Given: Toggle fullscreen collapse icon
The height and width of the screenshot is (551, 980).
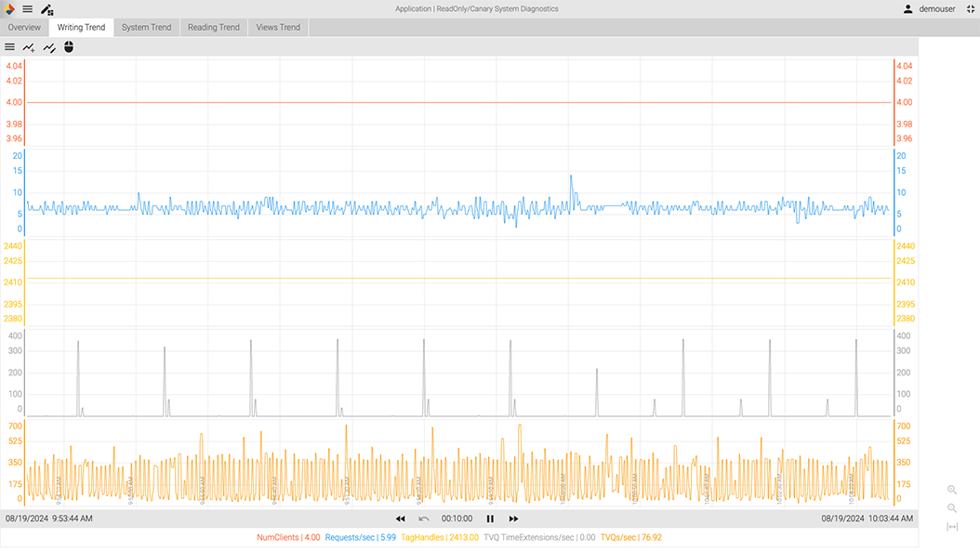Looking at the screenshot, I should point(971,9).
